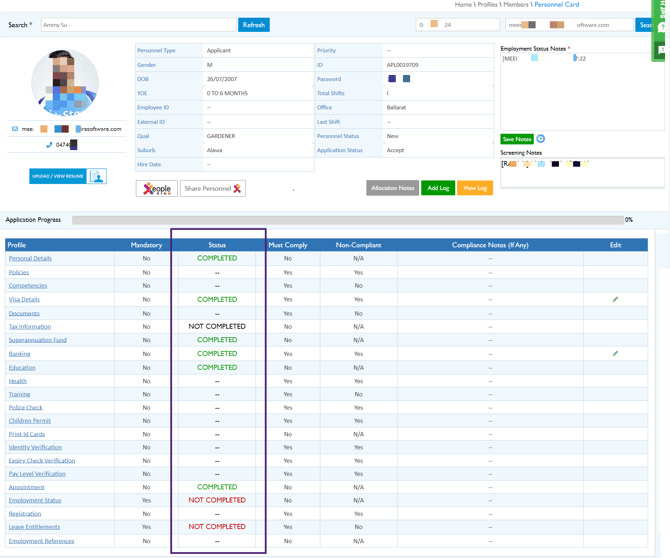
Task: Navigate to Members in the breadcrumb
Action: click(x=516, y=5)
